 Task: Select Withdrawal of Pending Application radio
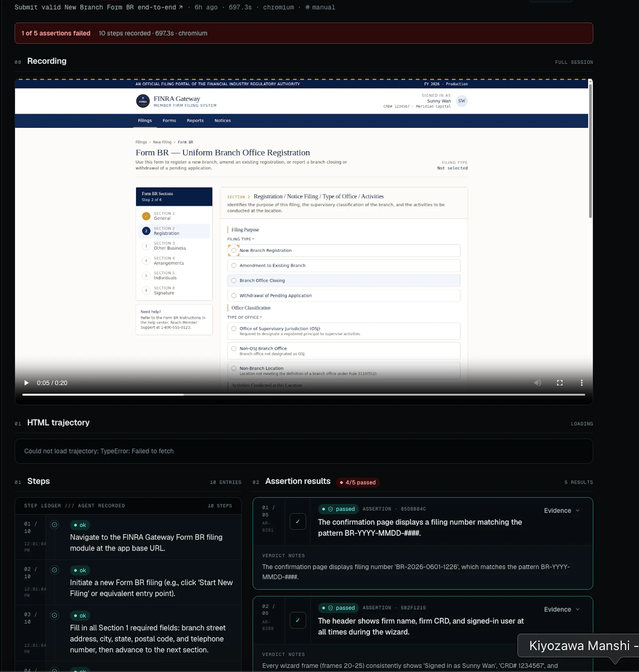(x=234, y=296)
